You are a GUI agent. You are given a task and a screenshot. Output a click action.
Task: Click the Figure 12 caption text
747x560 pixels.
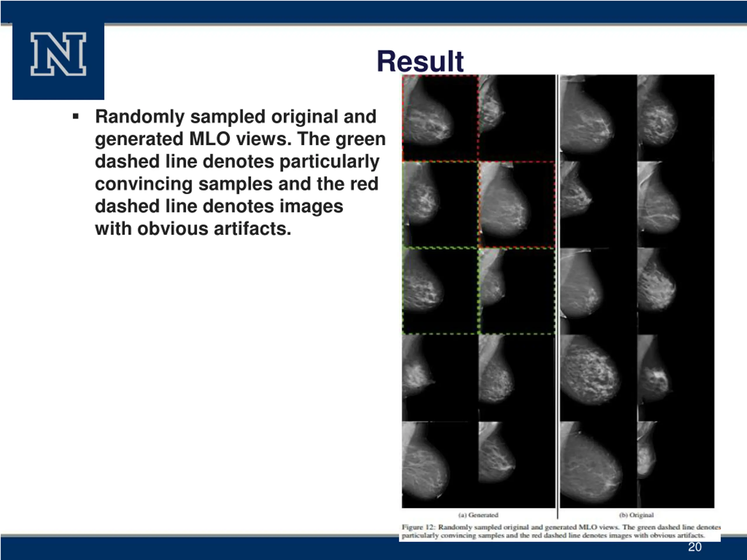pos(561,531)
